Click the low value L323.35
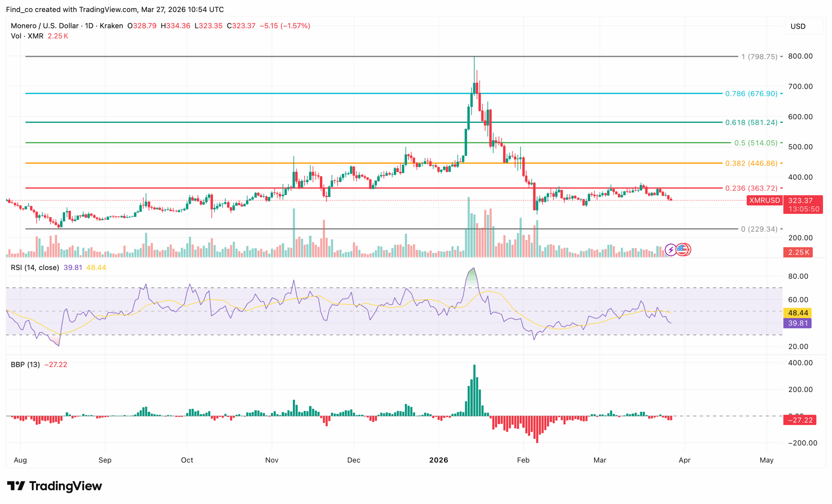This screenshot has width=832, height=504. coord(208,26)
